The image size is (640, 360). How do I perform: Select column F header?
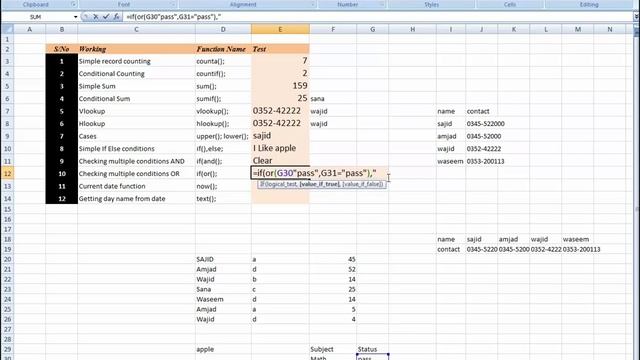(333, 29)
